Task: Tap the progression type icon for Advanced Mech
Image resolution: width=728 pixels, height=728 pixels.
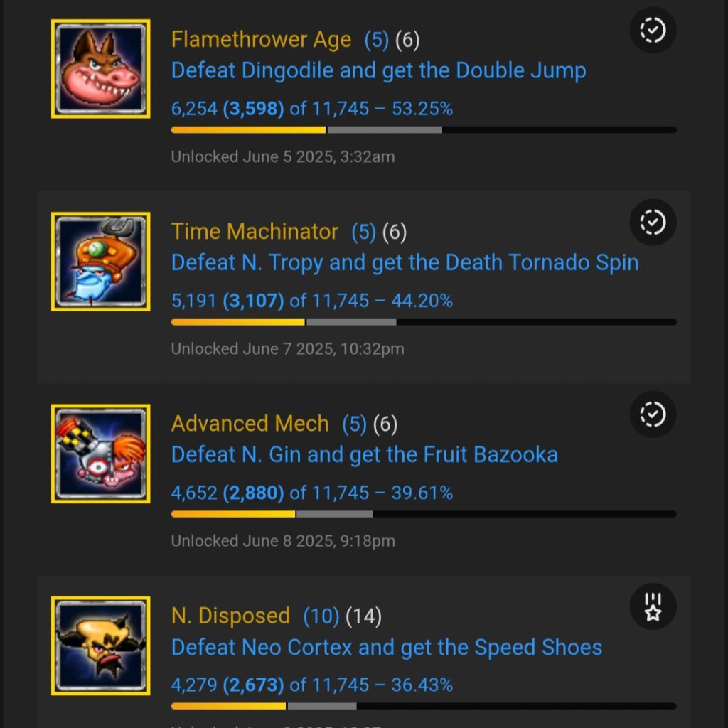Action: pyautogui.click(x=653, y=414)
